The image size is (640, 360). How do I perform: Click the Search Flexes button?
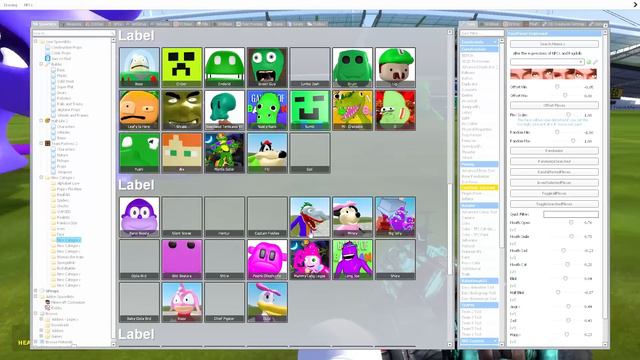(x=554, y=44)
